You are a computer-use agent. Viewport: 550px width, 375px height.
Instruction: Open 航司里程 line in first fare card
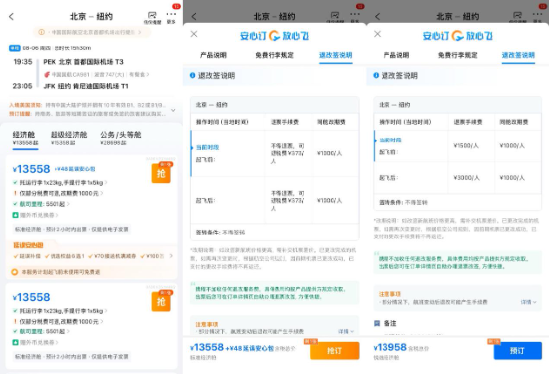[x=41, y=204]
